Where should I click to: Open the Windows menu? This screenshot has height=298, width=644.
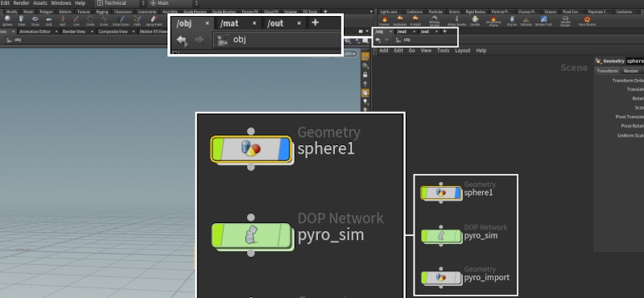(x=61, y=3)
